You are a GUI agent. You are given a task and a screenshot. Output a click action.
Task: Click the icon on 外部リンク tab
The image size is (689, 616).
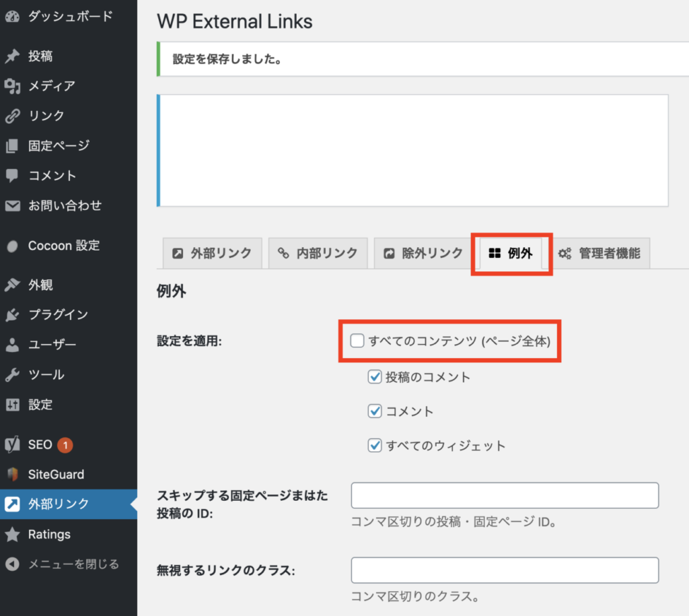coord(178,253)
